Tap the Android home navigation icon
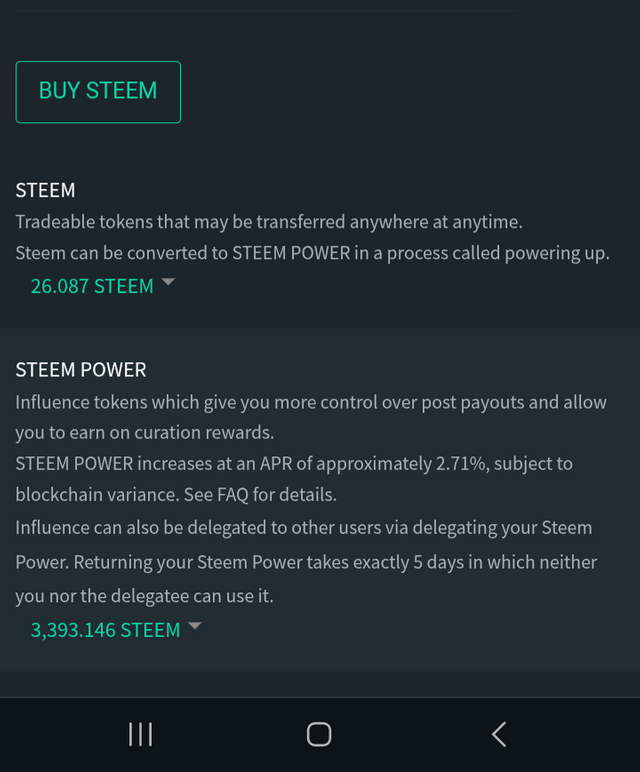The width and height of the screenshot is (640, 772). pos(319,734)
